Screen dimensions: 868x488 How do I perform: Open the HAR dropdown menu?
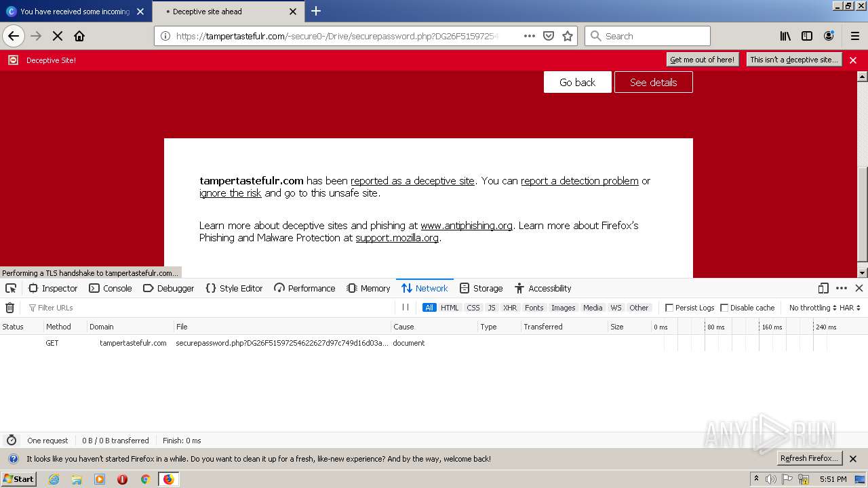850,308
